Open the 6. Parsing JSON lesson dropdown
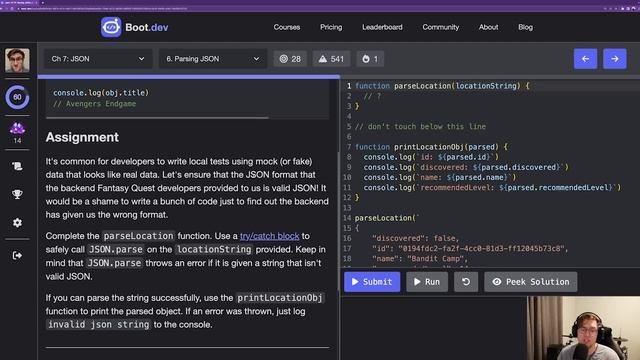This screenshot has height=360, width=640. [213, 59]
